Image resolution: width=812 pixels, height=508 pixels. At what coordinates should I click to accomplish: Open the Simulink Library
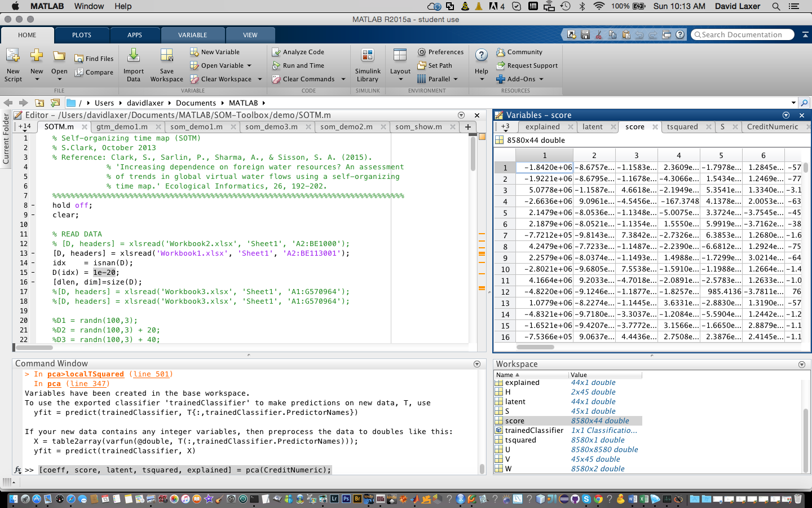tap(368, 56)
